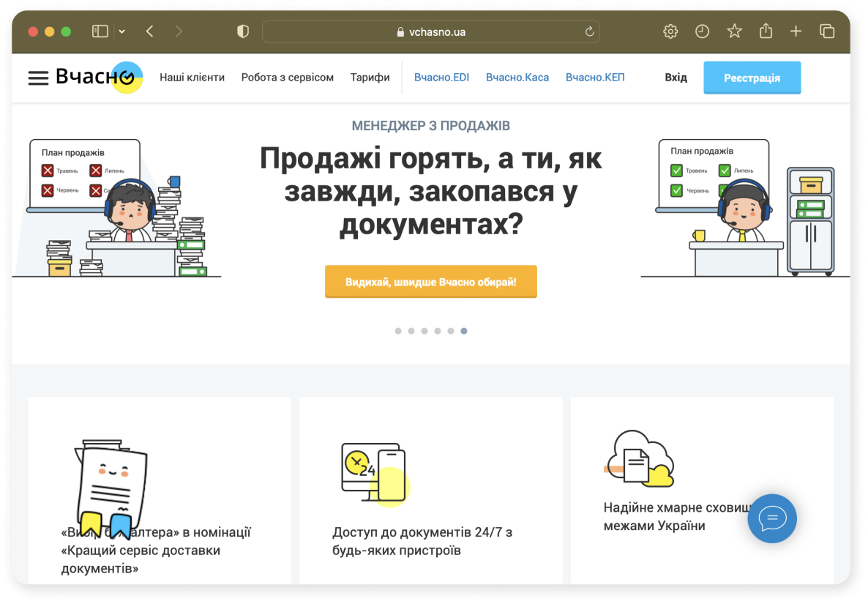The image size is (868, 604).
Task: Click the history clock icon
Action: 702,31
